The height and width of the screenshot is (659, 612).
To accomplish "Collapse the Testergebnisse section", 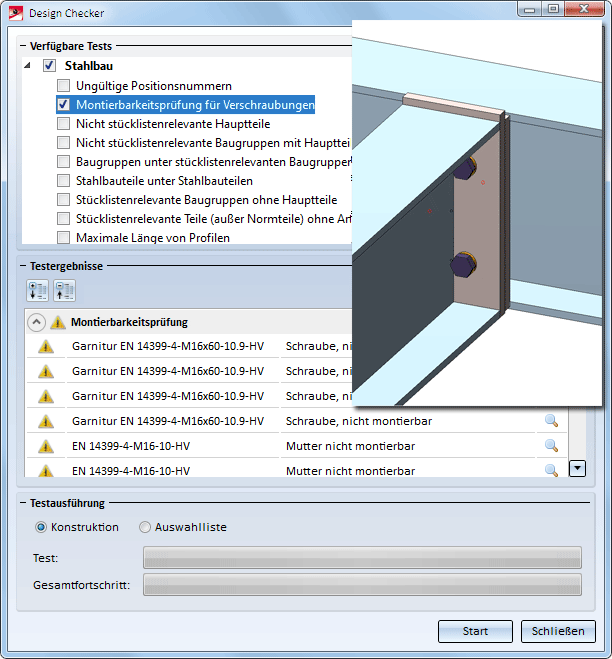I will (x=23, y=266).
